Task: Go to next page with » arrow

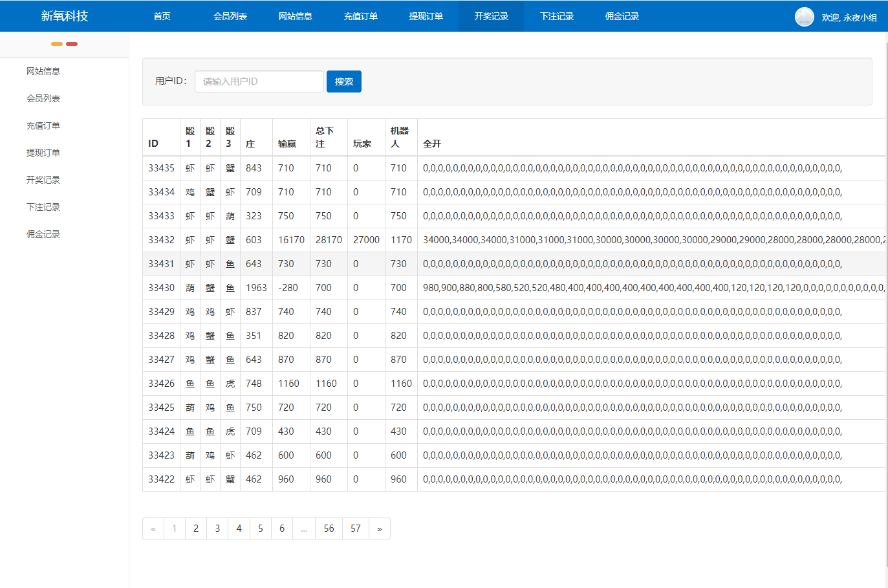Action: (379, 528)
